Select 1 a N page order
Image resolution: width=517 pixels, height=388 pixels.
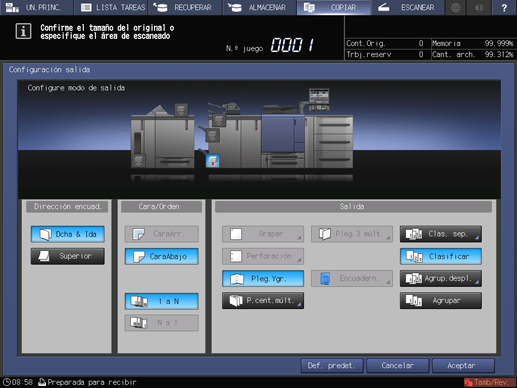(x=162, y=301)
